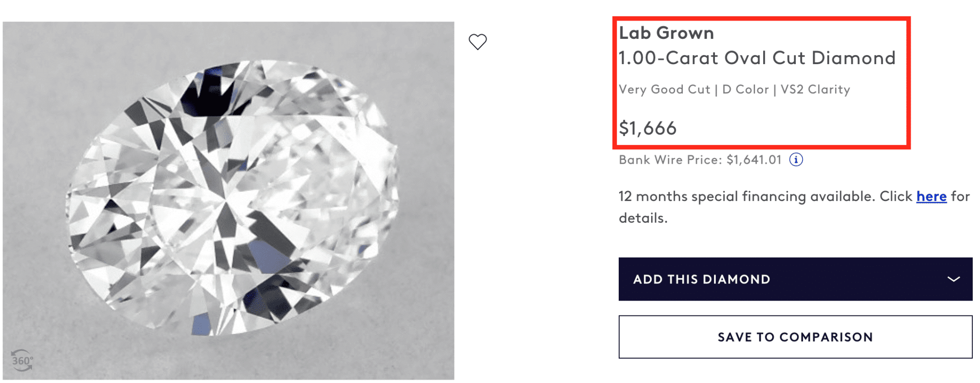The height and width of the screenshot is (383, 980).
Task: Follow the "here" financing details link
Action: (x=931, y=196)
